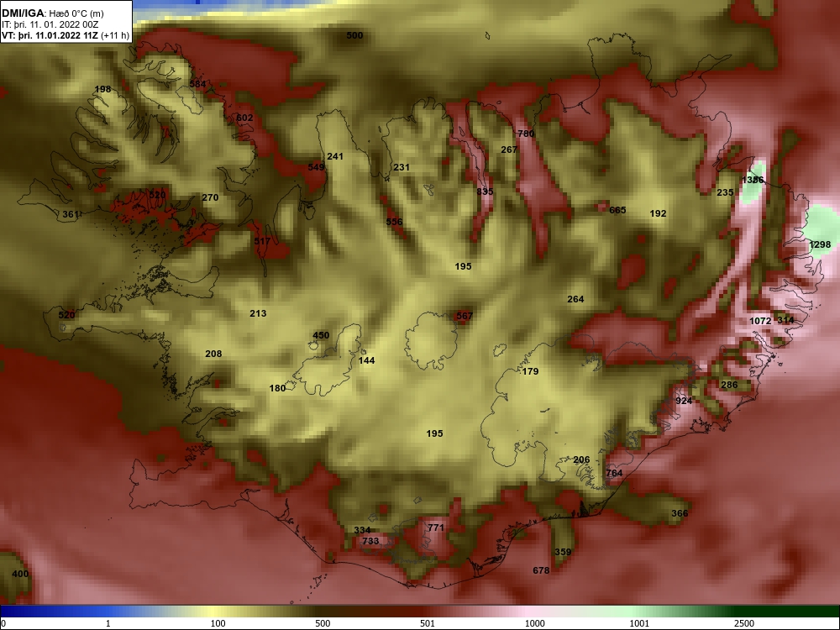Click the title text 'DMI/IGA: Hæð 0°C (m)'

pos(52,13)
